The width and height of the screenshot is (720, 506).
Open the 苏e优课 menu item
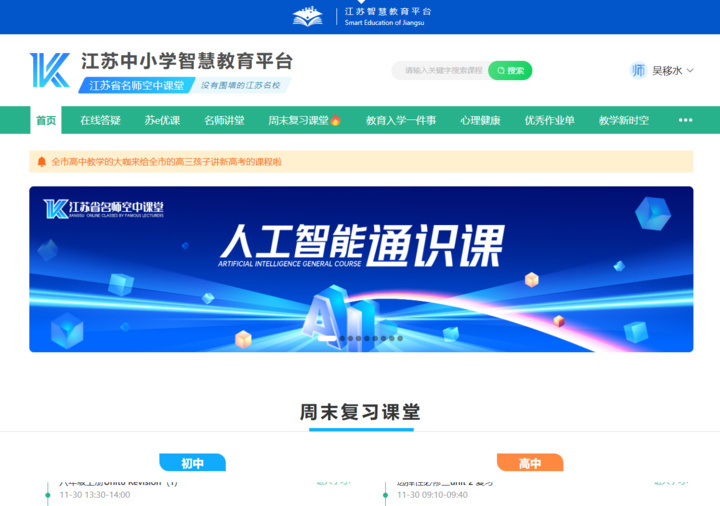[162, 120]
